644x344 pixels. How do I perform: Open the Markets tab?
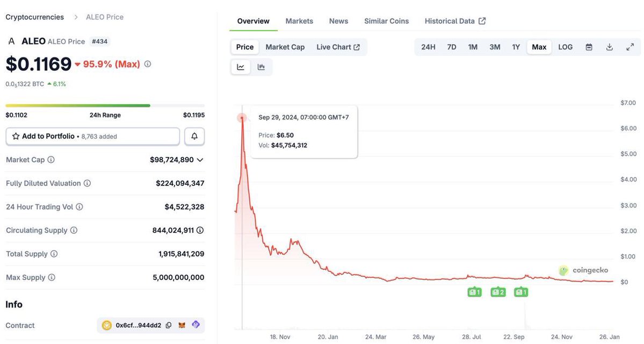tap(299, 21)
